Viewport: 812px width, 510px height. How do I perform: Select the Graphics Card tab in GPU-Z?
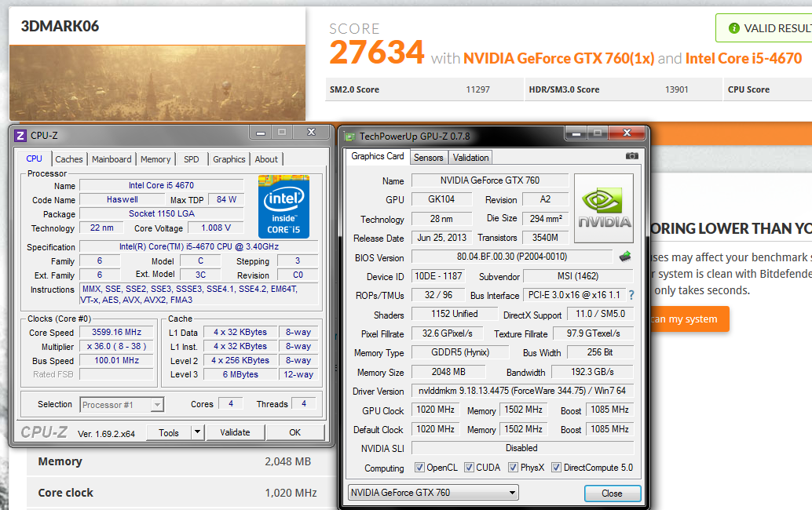[378, 156]
